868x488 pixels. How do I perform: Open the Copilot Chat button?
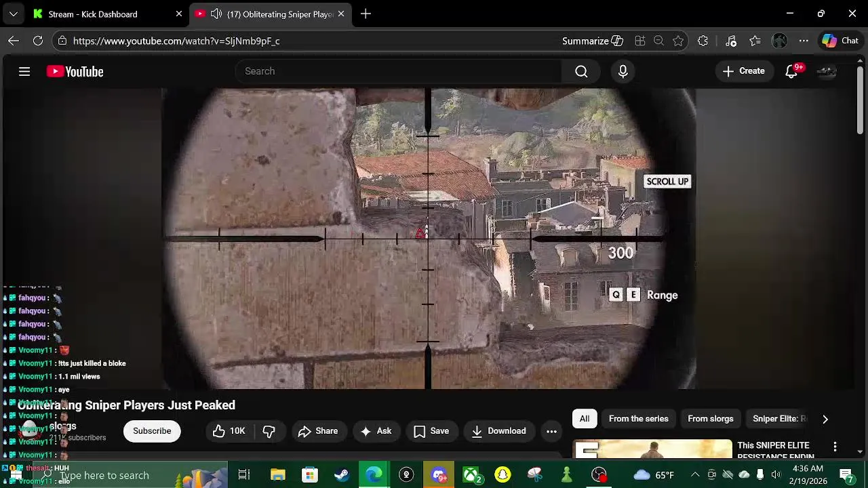pyautogui.click(x=840, y=41)
